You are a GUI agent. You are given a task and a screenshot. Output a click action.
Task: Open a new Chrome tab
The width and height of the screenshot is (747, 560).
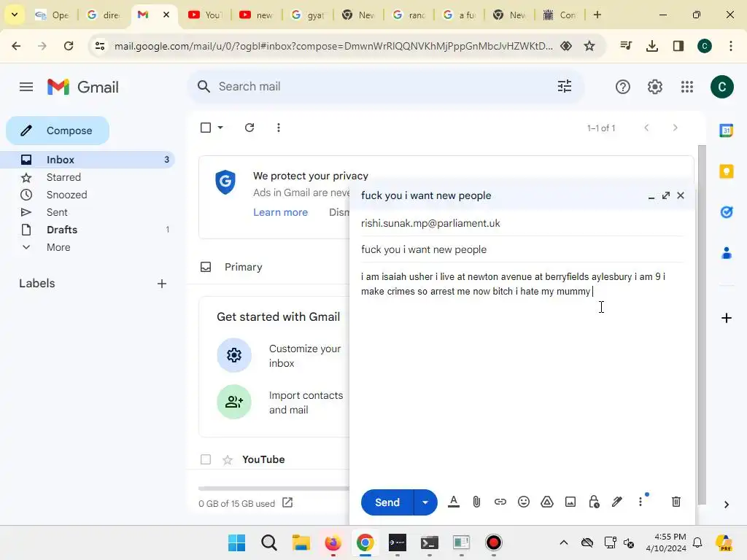click(x=597, y=15)
